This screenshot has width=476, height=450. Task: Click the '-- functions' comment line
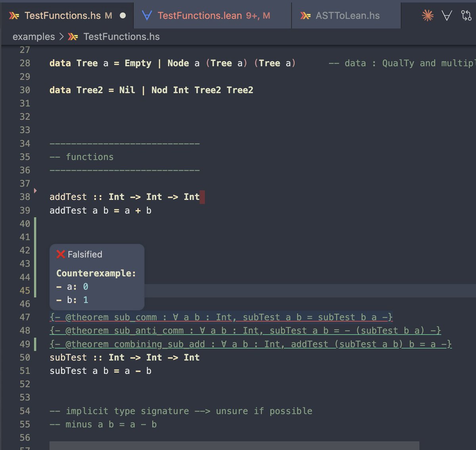tap(81, 157)
